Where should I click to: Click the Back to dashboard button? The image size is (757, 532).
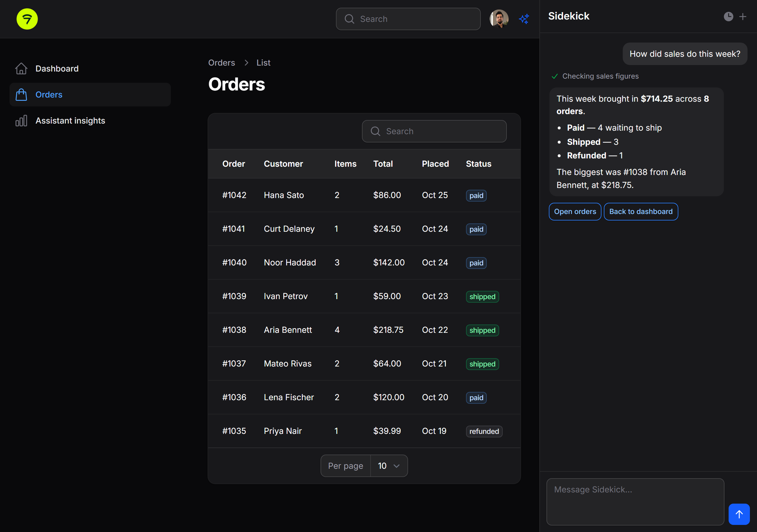click(640, 212)
